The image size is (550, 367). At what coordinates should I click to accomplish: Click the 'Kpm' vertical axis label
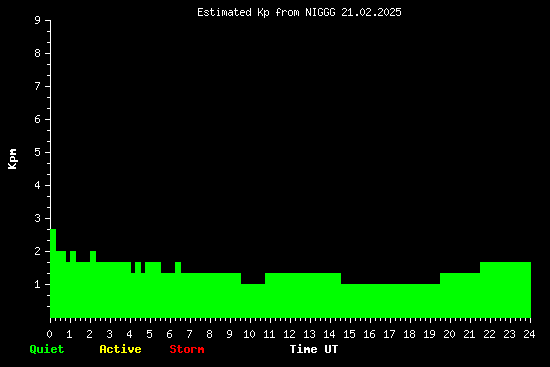point(12,159)
